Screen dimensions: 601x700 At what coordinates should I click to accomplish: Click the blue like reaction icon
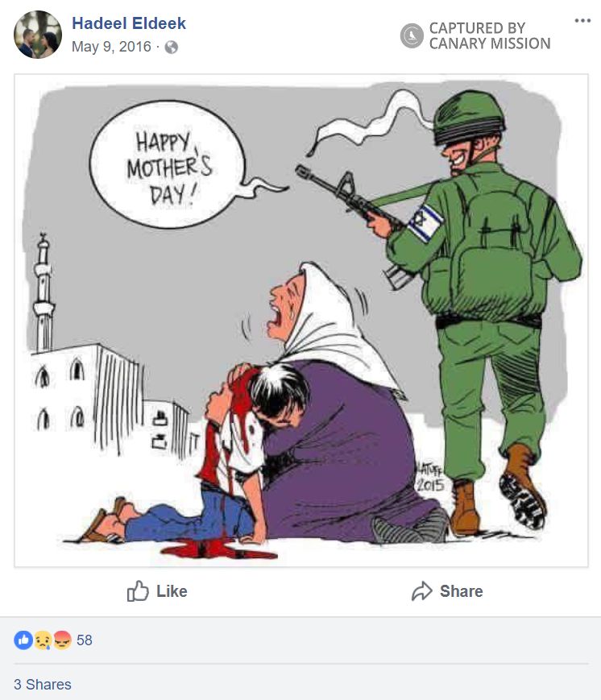coord(23,640)
